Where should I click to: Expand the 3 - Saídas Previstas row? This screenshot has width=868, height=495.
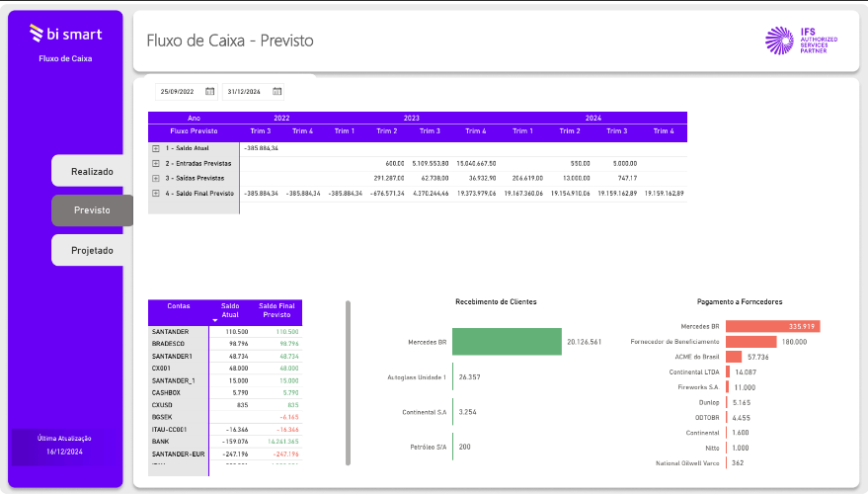click(156, 178)
